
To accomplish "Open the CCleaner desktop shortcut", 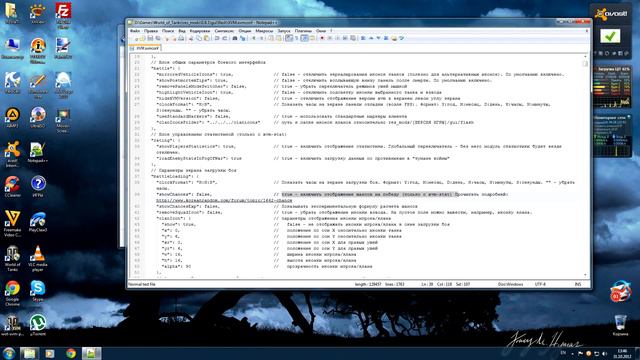I will point(12,187).
